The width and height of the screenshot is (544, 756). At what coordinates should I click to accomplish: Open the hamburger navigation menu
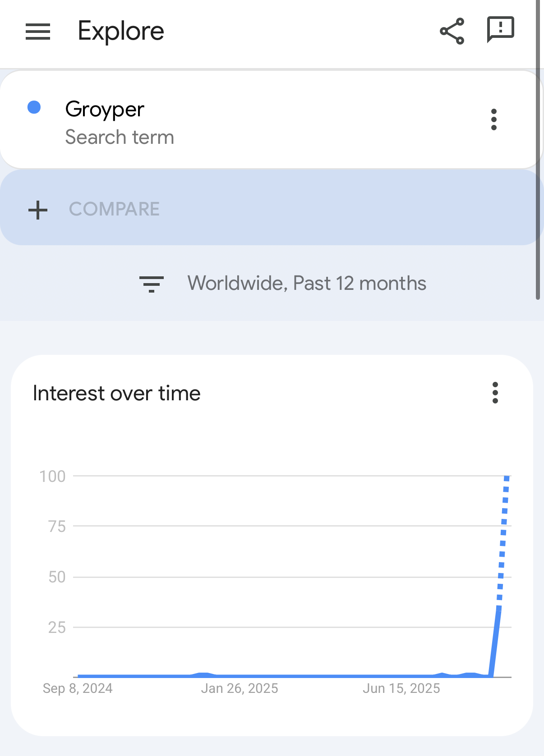click(x=38, y=31)
